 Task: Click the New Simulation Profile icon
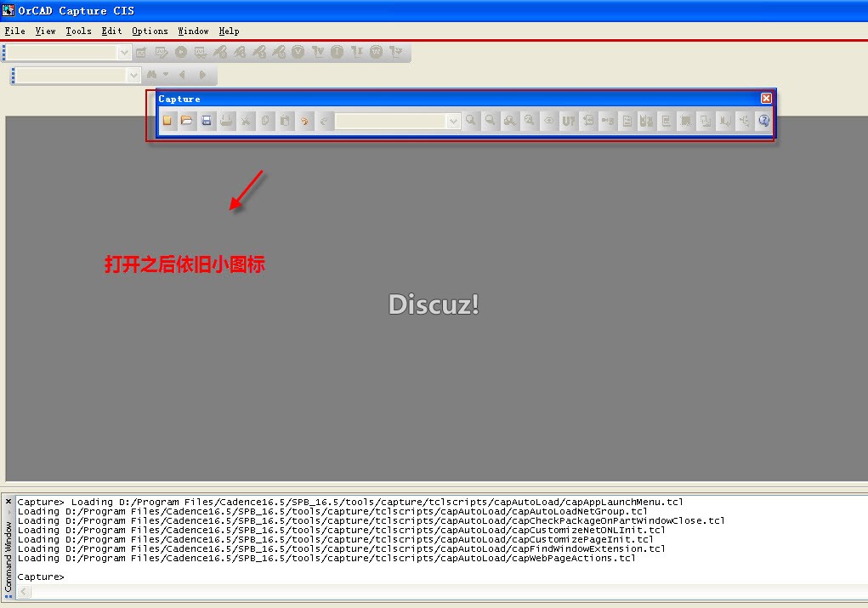pyautogui.click(x=142, y=52)
